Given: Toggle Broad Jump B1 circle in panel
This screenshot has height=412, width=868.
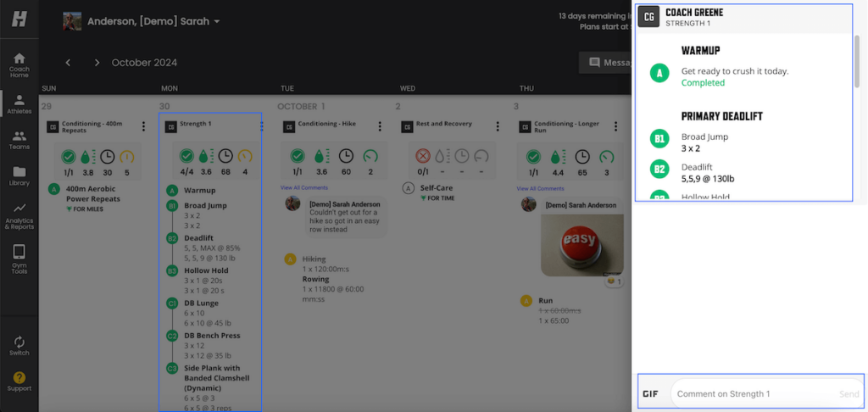Looking at the screenshot, I should tap(659, 142).
